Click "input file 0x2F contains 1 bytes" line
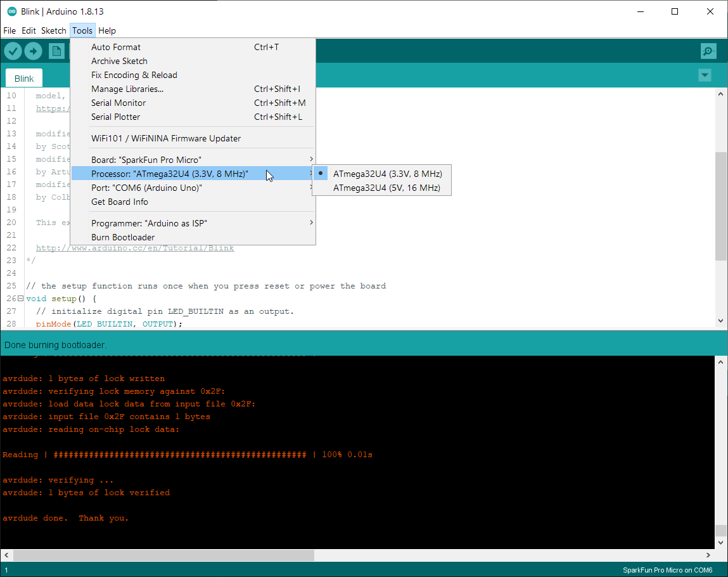 click(x=106, y=417)
